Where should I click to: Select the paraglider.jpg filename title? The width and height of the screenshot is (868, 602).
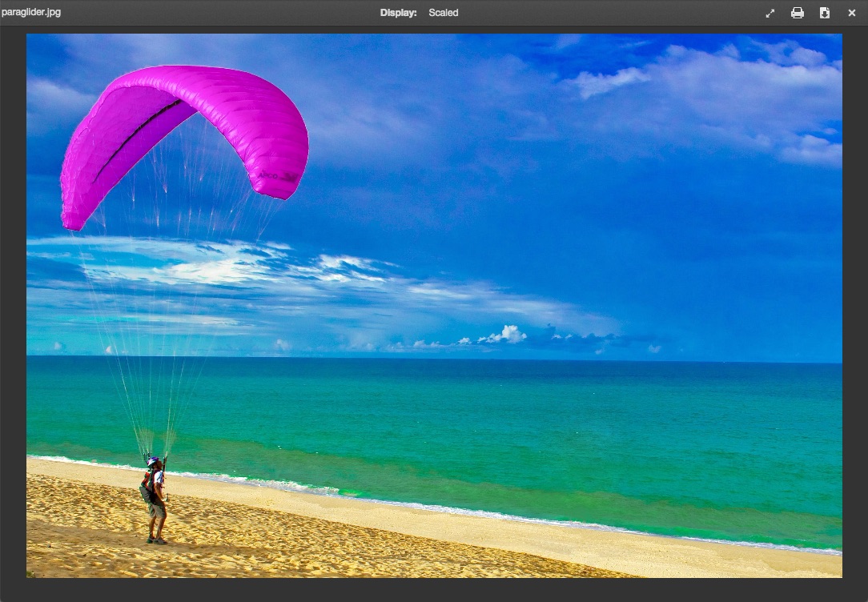(31, 13)
